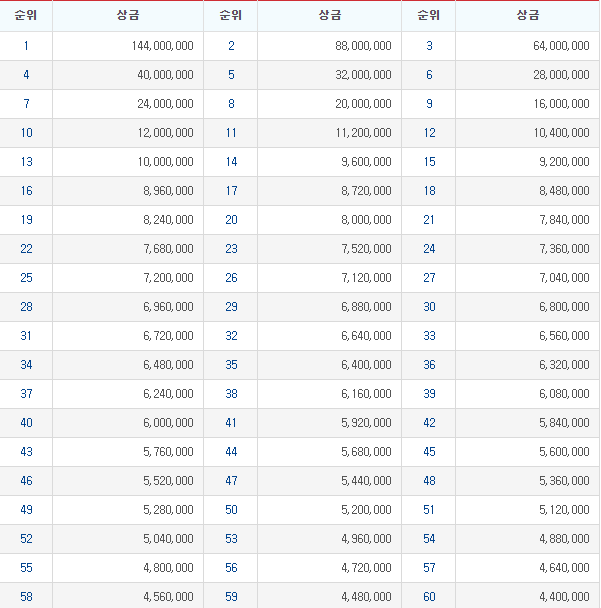Select prize amount 4,880,000
The width and height of the screenshot is (601, 608).
pos(564,539)
